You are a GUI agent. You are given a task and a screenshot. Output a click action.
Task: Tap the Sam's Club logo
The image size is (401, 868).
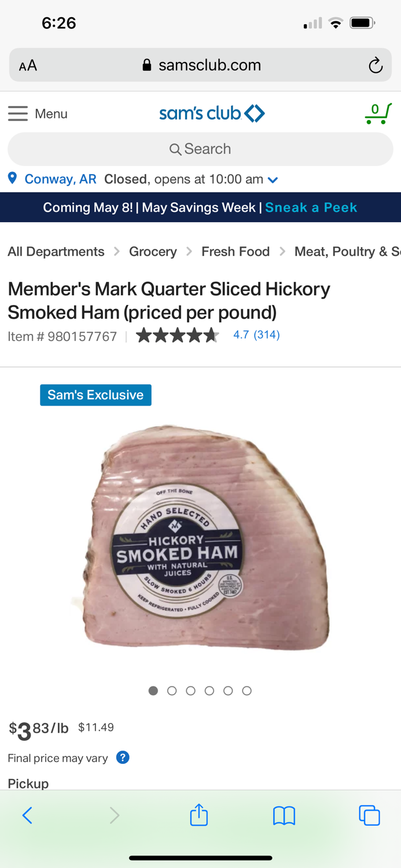click(x=212, y=113)
